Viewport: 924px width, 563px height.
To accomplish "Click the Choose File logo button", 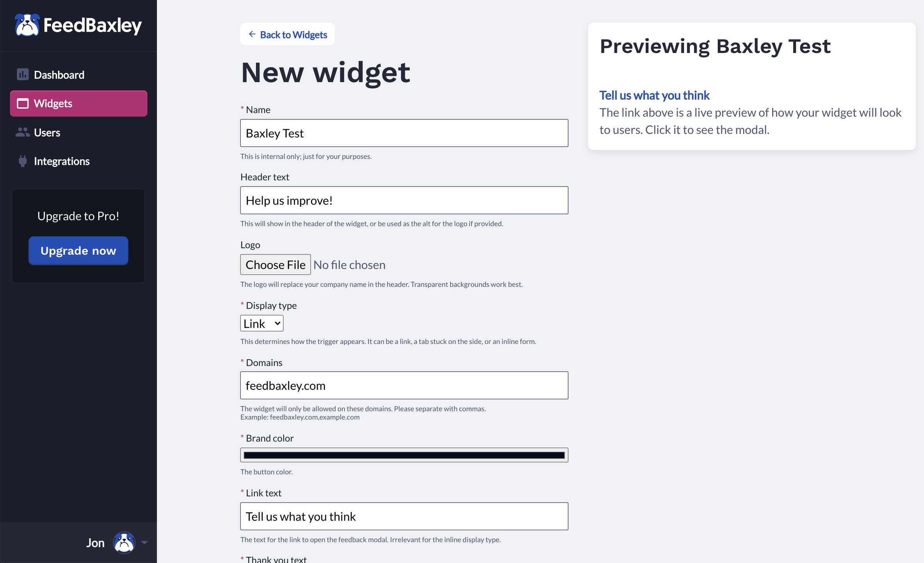I will point(275,265).
